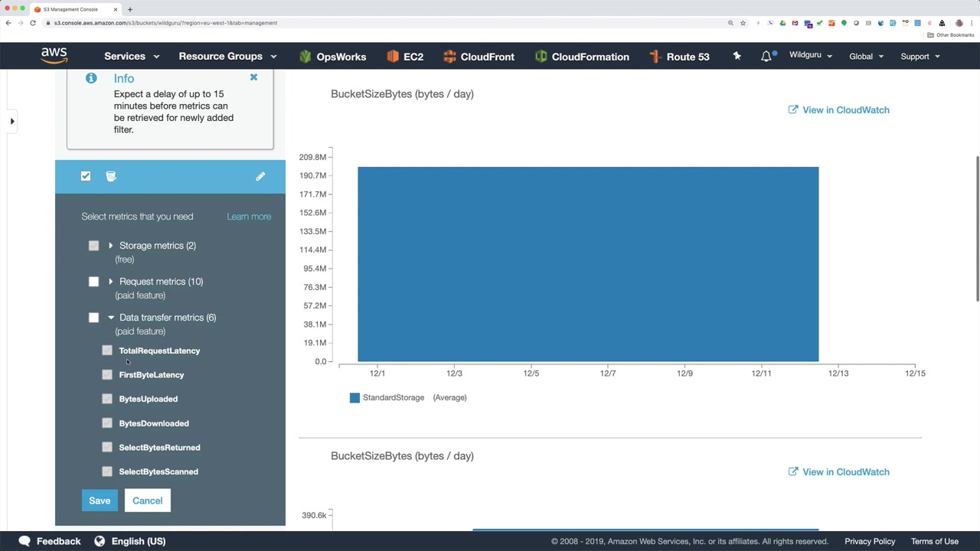This screenshot has width=980, height=551.
Task: Reload the page
Action: click(33, 23)
